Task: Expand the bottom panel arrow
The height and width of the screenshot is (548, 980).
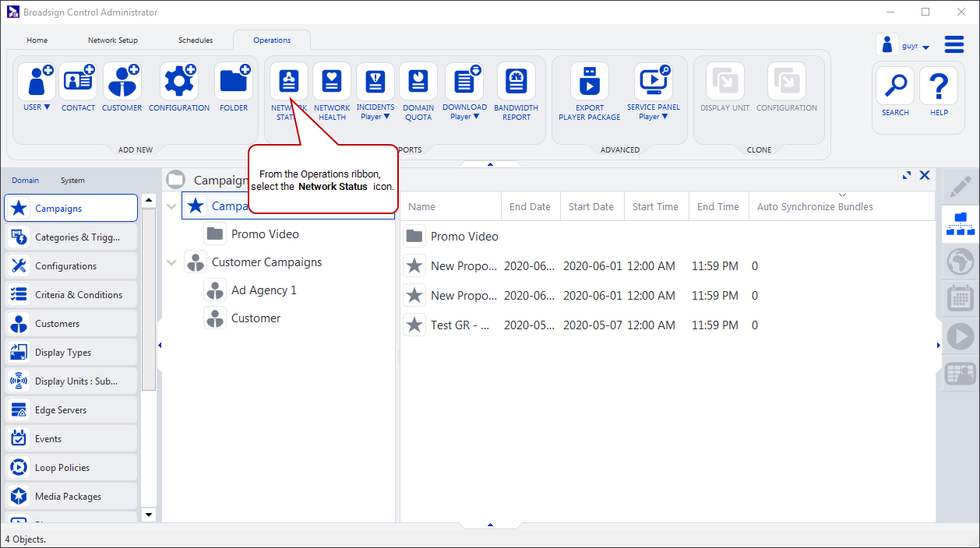Action: pos(490,525)
